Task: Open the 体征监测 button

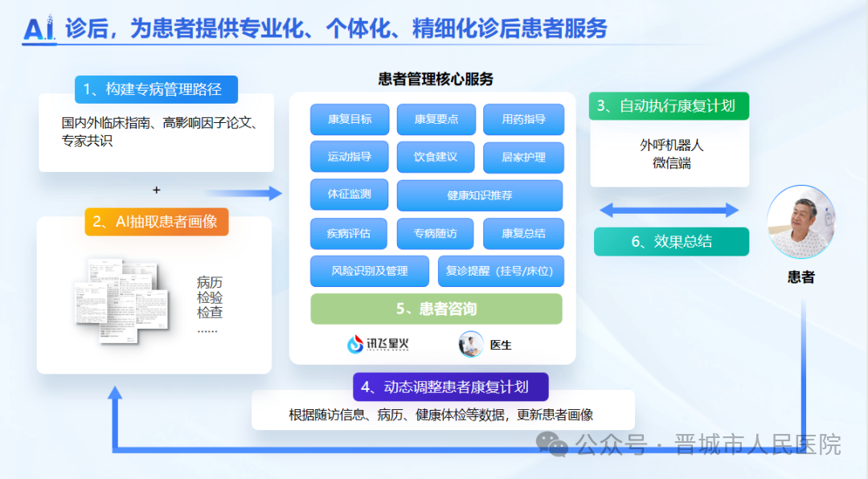Action: (x=350, y=194)
